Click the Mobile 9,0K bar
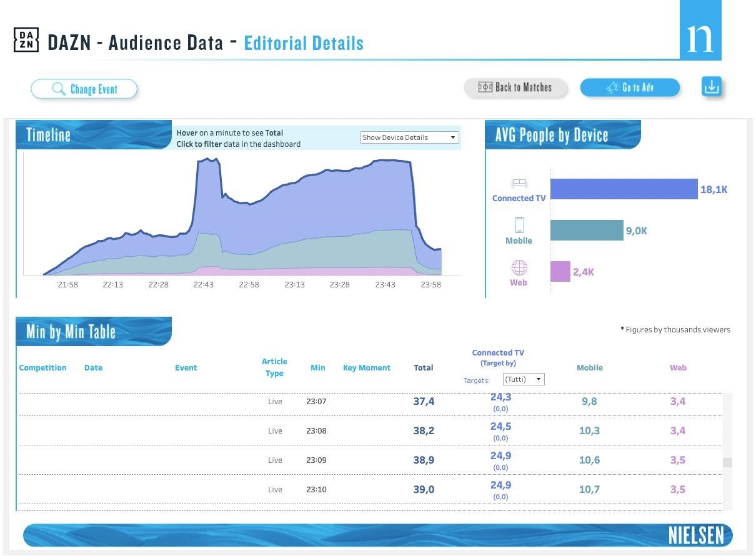This screenshot has width=756, height=556. pyautogui.click(x=587, y=231)
